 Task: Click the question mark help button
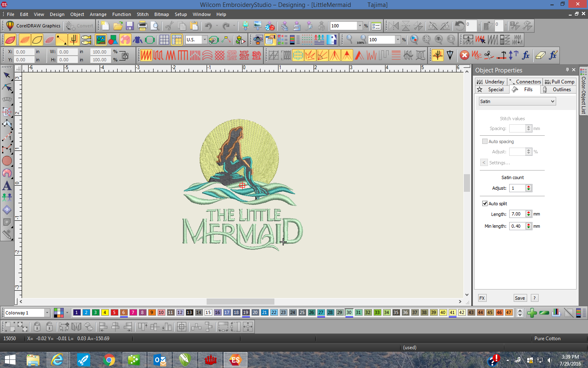[x=535, y=298]
